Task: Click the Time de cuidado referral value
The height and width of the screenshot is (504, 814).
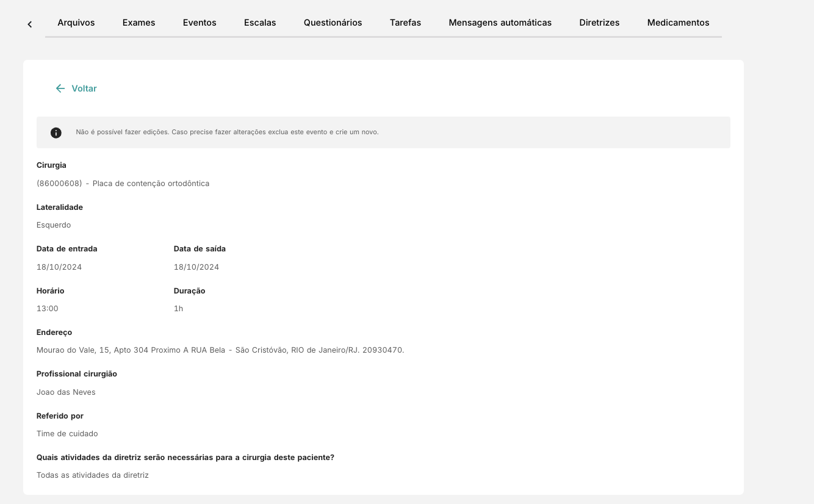Action: coord(67,434)
